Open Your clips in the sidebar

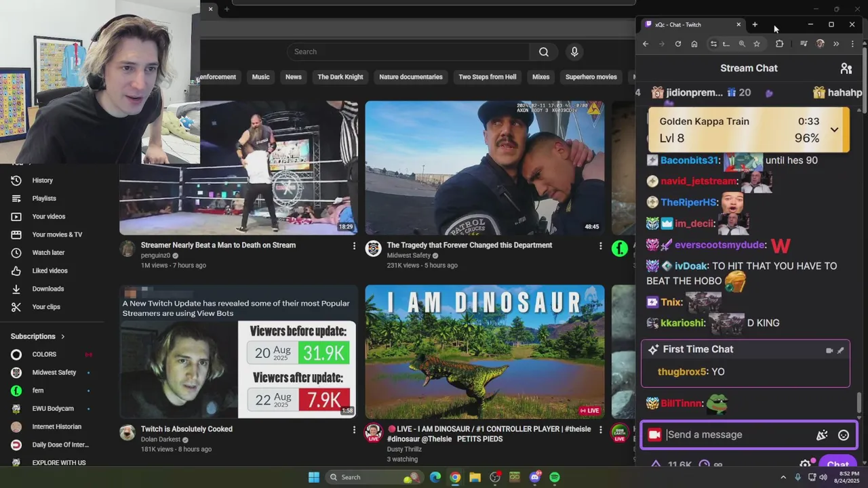coord(46,307)
